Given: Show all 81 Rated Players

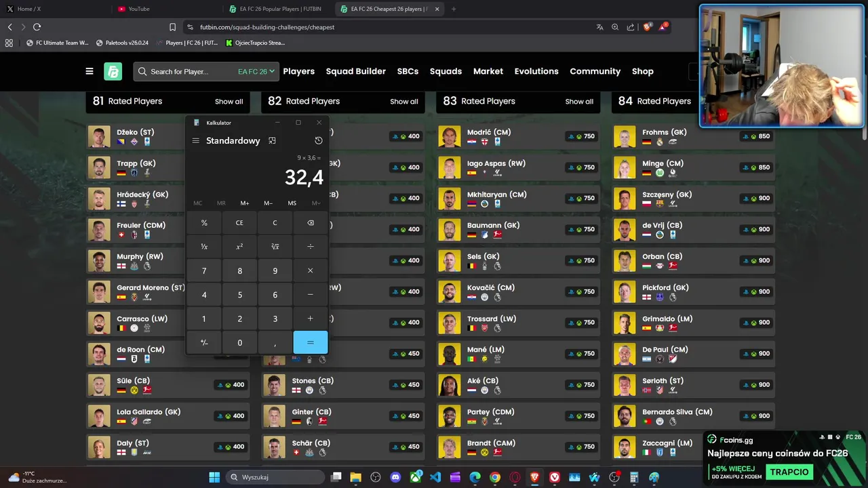Looking at the screenshot, I should [x=229, y=102].
